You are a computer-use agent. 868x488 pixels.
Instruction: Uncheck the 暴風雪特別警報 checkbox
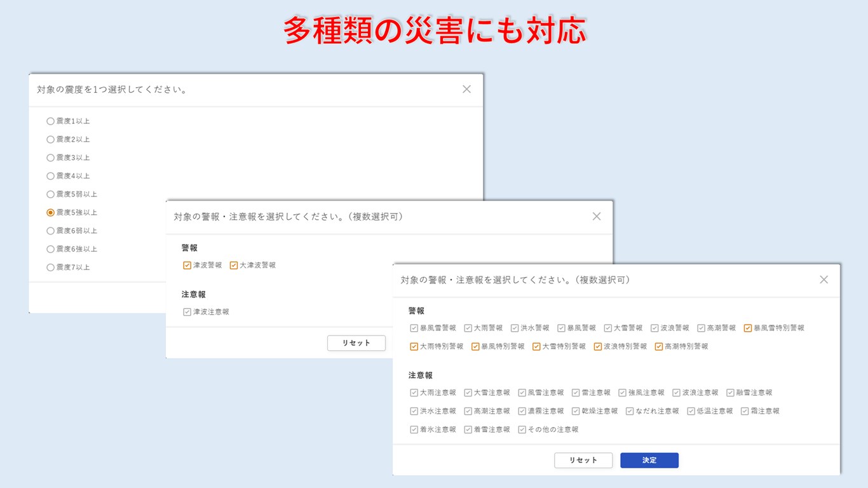[x=748, y=328]
